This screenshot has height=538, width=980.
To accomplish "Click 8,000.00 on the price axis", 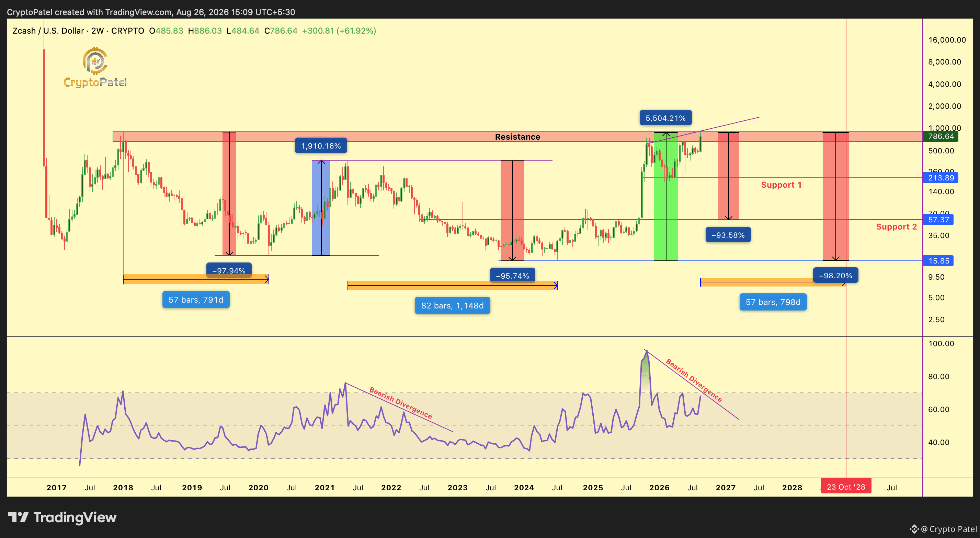I will 945,62.
